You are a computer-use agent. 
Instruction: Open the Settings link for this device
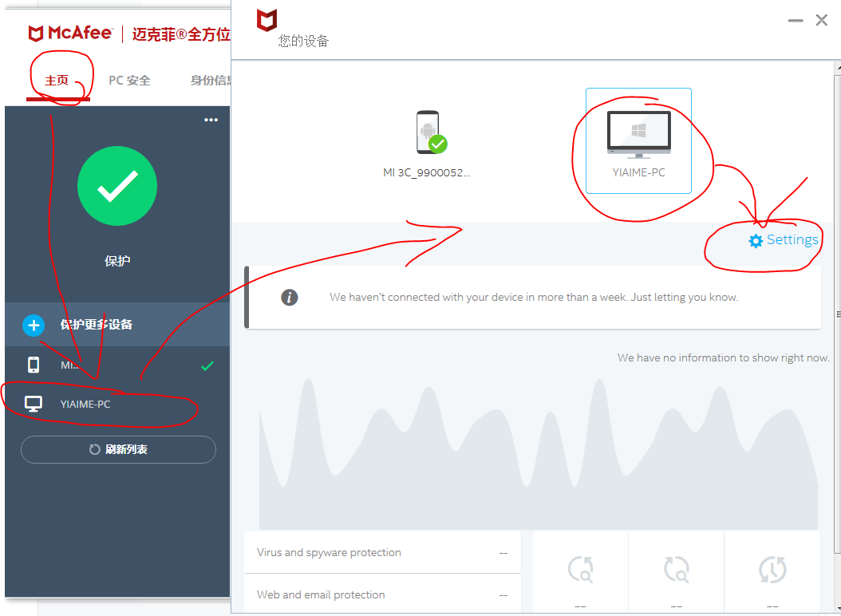click(783, 240)
